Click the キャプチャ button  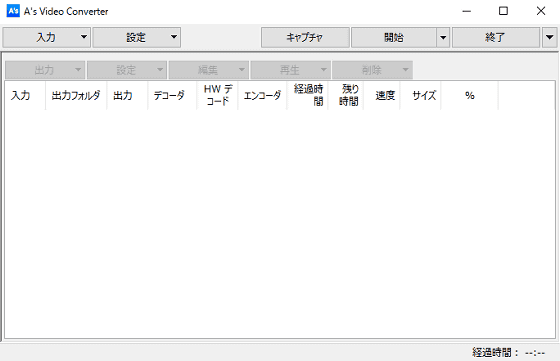coord(305,37)
